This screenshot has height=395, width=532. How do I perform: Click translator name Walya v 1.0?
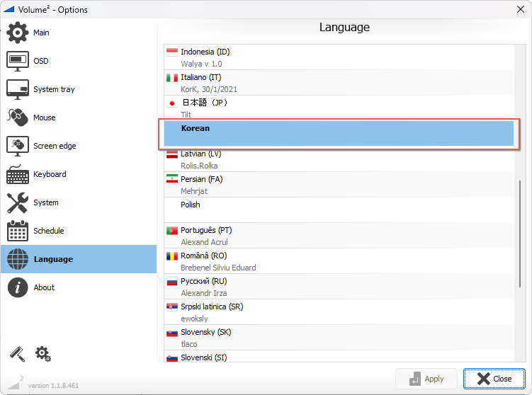pyautogui.click(x=201, y=64)
